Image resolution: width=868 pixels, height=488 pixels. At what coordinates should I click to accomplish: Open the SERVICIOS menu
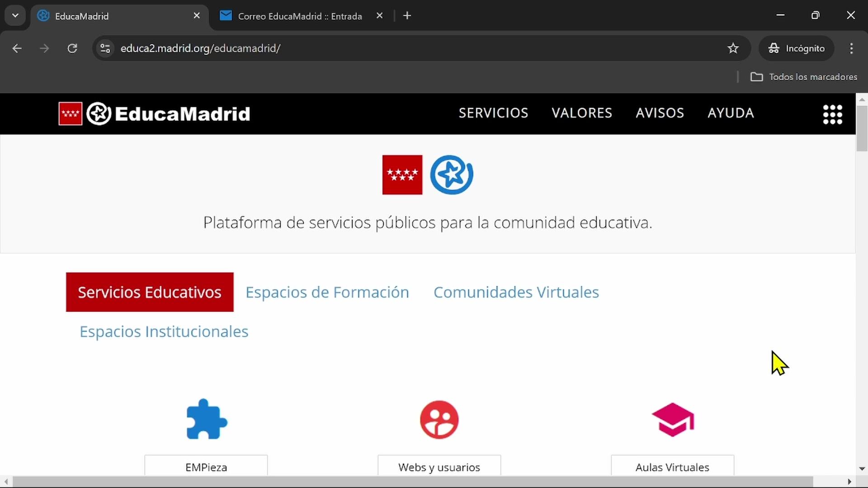[x=493, y=113]
